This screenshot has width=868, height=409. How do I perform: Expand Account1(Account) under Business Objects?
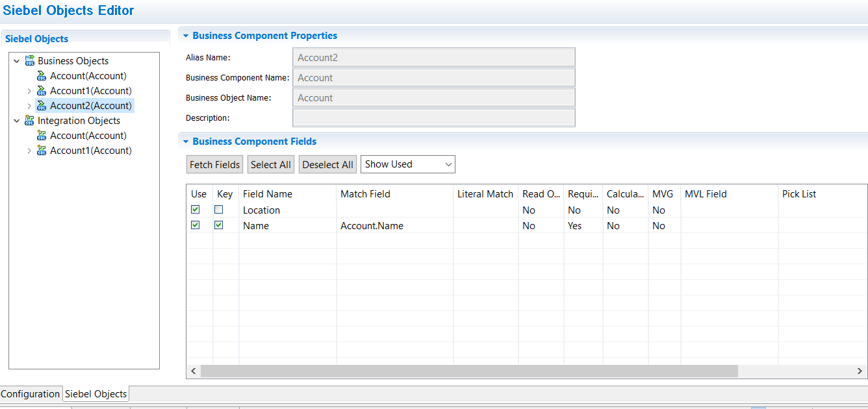[x=29, y=91]
